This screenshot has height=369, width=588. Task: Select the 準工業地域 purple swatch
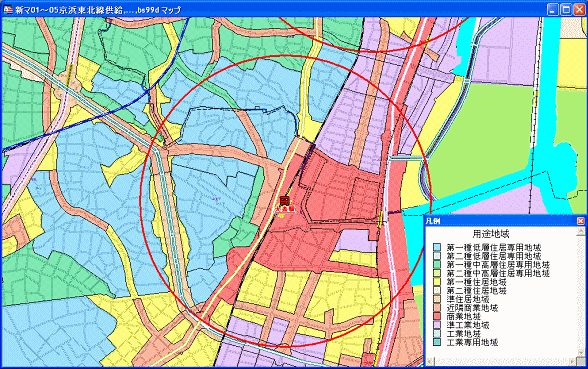click(437, 325)
